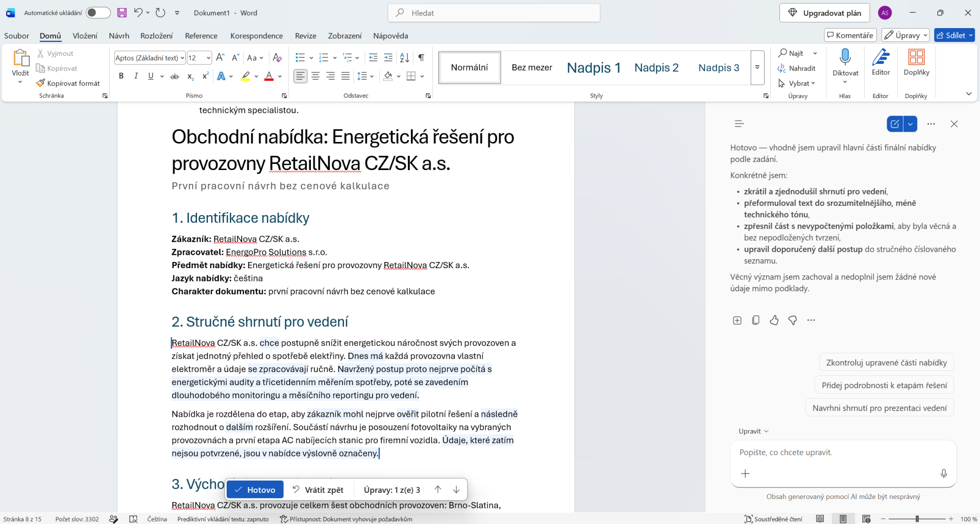
Task: Switch to the Reference tab
Action: (201, 36)
